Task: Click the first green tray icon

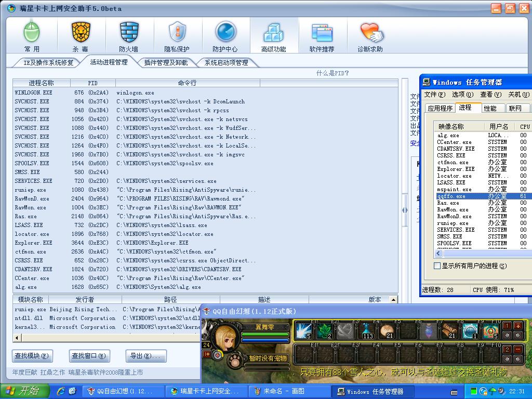Action: click(474, 392)
